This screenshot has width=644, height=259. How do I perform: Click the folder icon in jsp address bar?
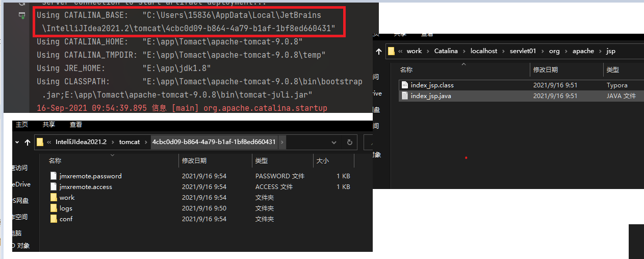391,51
